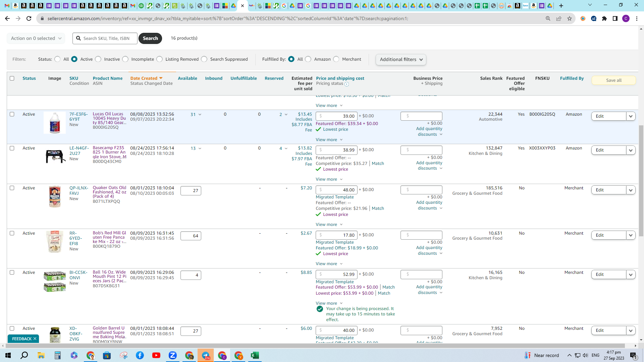Open Chrome's three-dot menu

(x=637, y=18)
